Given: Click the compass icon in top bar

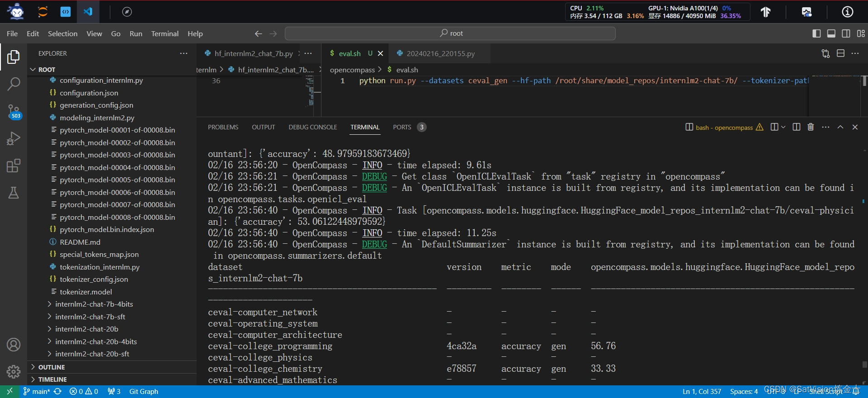Looking at the screenshot, I should [x=127, y=12].
